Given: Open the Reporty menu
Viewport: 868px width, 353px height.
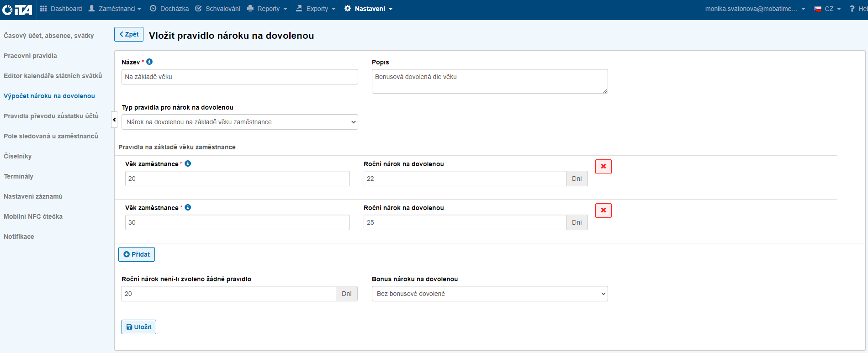Looking at the screenshot, I should 267,9.
